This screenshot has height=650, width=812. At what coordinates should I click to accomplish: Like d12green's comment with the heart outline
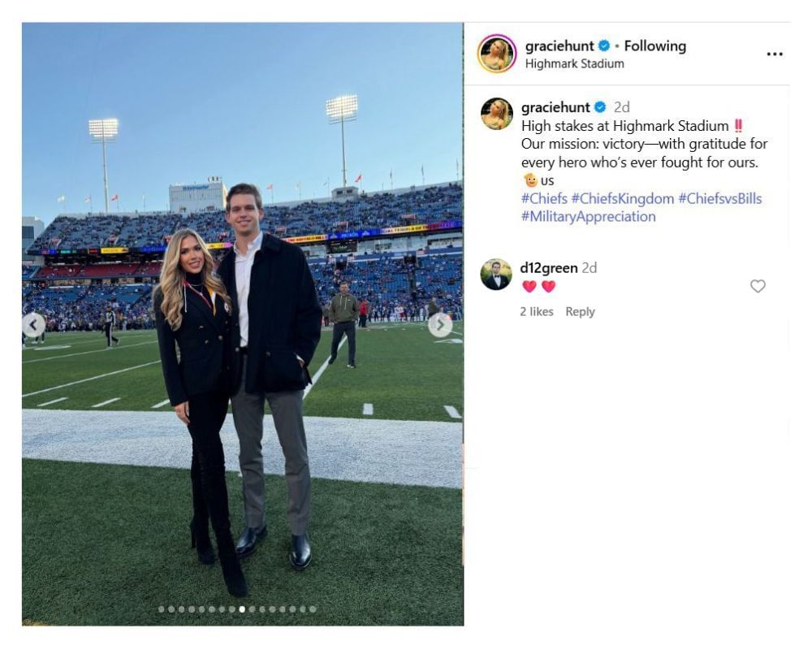(x=758, y=286)
